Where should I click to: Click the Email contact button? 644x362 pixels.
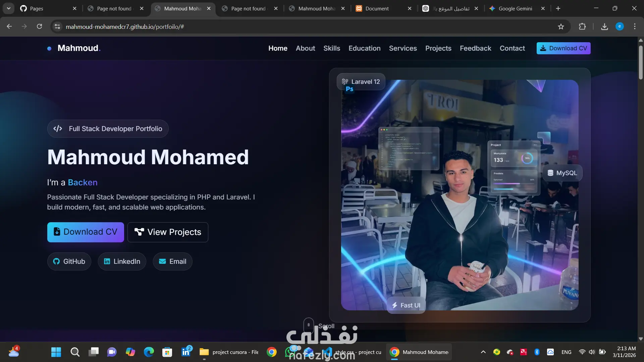point(172,261)
